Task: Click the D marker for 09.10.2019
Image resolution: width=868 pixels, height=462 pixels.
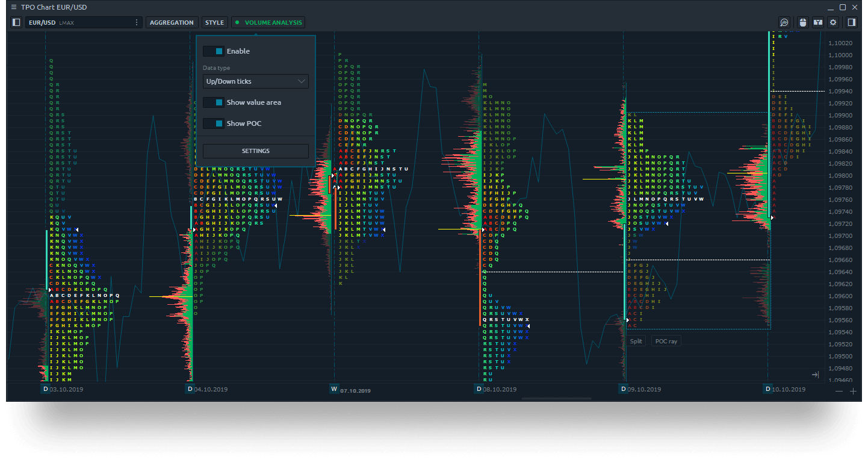Action: click(x=623, y=389)
